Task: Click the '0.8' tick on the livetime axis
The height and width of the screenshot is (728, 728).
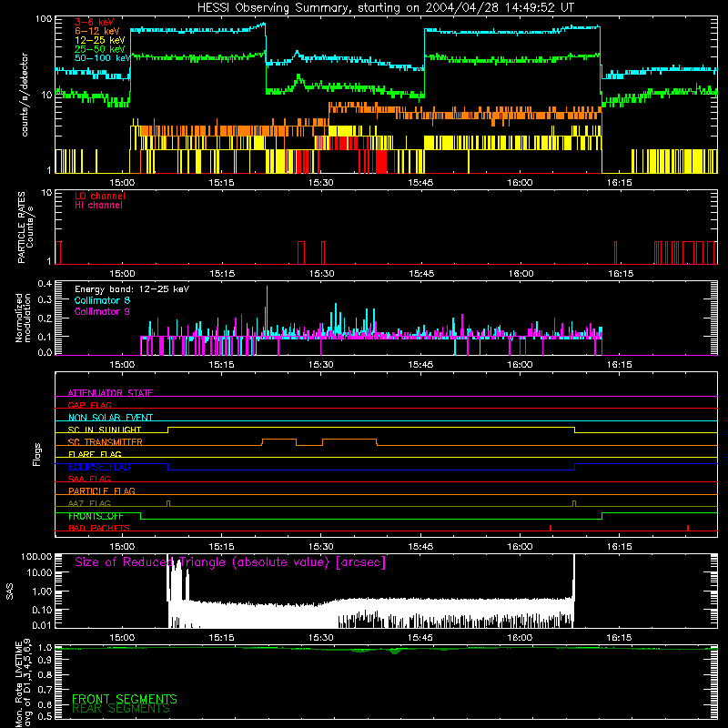Action: (45, 674)
